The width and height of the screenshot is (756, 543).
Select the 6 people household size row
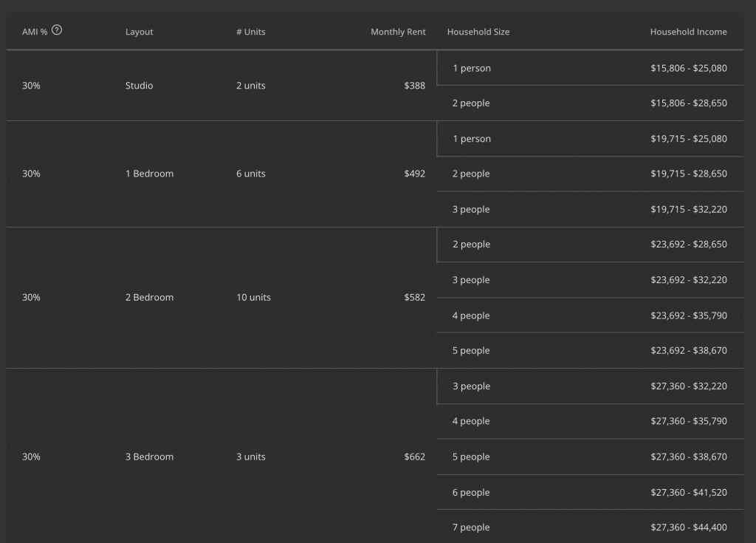coord(471,492)
